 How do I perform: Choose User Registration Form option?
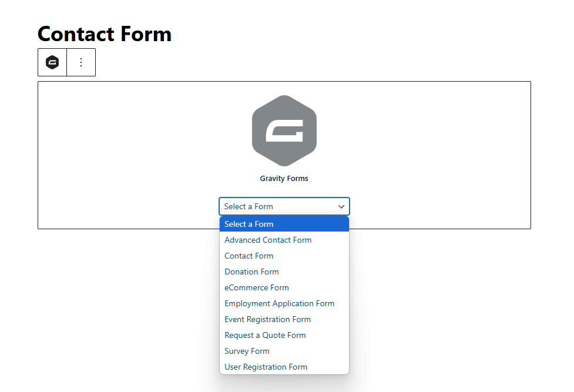284,367
